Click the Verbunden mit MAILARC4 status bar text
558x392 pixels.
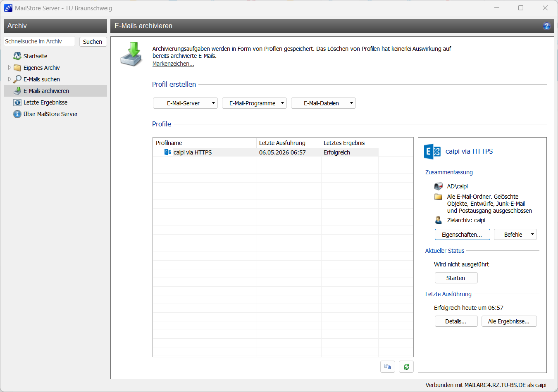tap(486, 385)
